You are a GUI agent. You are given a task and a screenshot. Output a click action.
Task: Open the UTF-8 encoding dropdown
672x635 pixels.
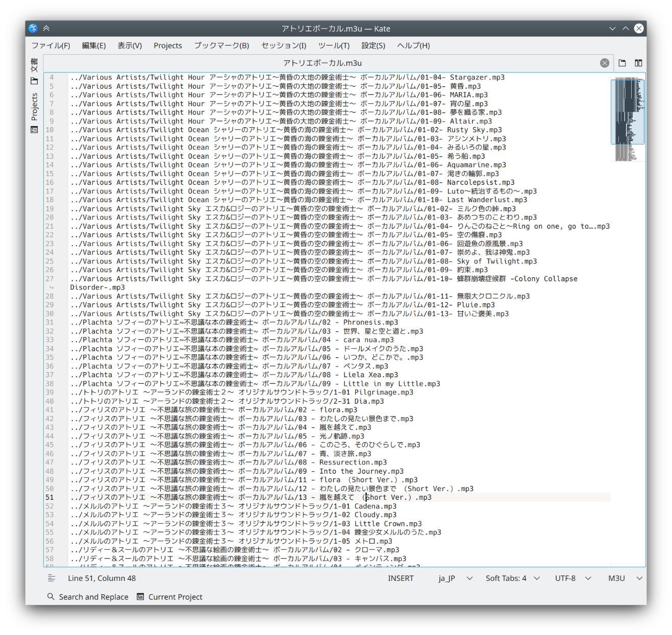pos(573,578)
